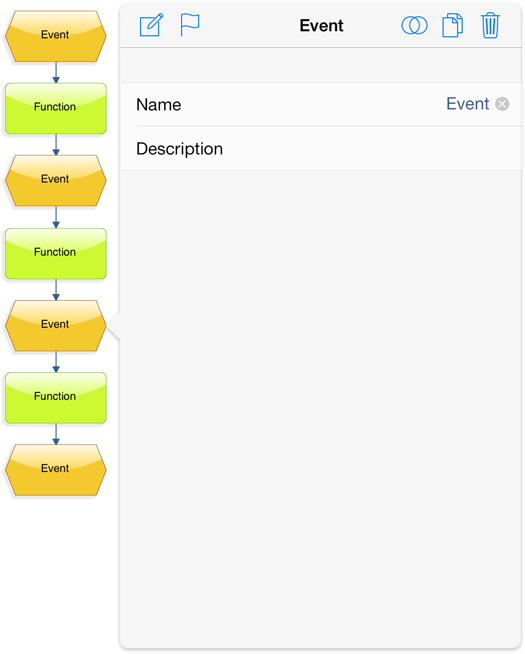The height and width of the screenshot is (654, 525).
Task: Select the Description row
Action: (321, 148)
